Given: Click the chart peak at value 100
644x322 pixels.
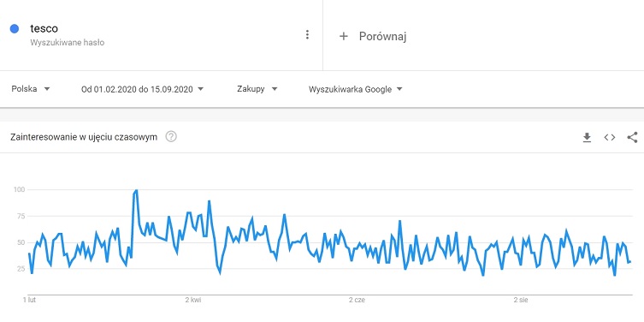Looking at the screenshot, I should click(x=136, y=190).
